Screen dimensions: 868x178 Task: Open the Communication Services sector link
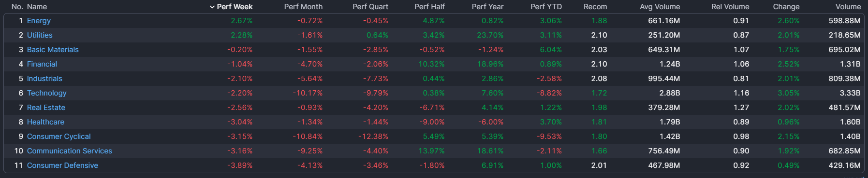pos(70,151)
